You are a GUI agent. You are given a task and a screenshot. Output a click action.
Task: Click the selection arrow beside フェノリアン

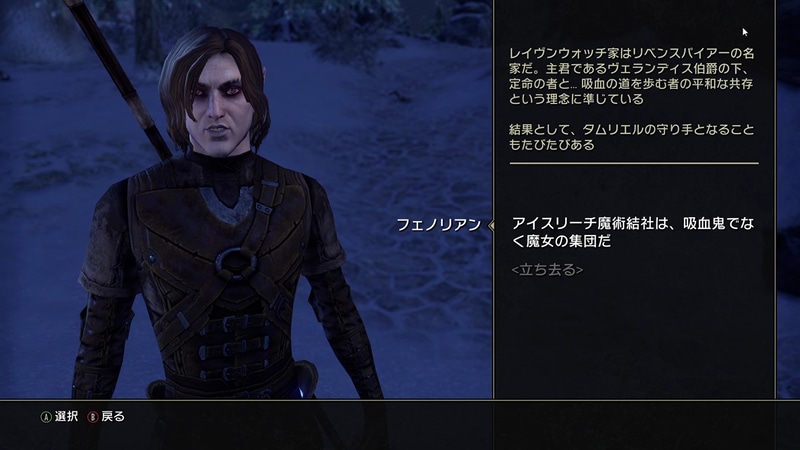pyautogui.click(x=491, y=225)
